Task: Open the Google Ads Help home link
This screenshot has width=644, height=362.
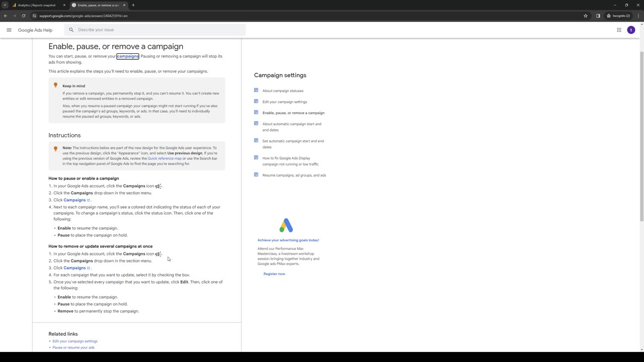Action: coord(35,30)
